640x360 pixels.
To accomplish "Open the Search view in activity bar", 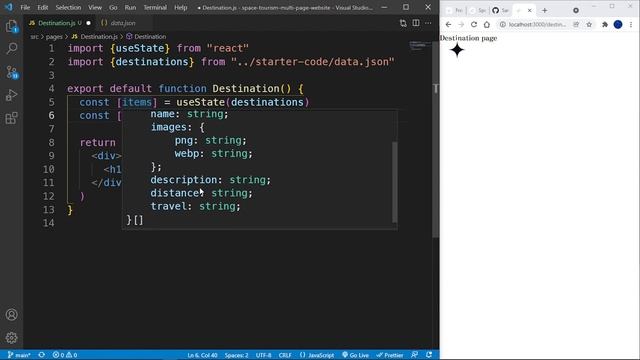I will (x=11, y=49).
